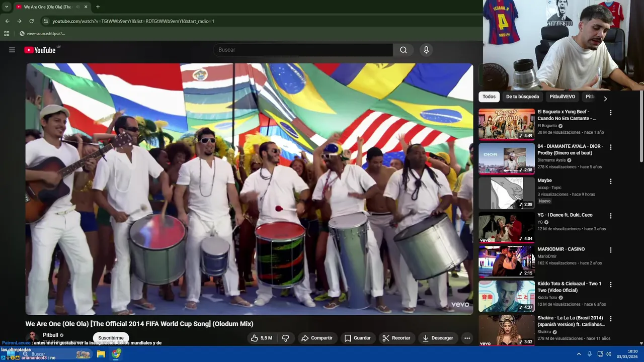Screen dimensions: 644x362
Task: Click the Recortar clip button
Action: [x=396, y=338]
